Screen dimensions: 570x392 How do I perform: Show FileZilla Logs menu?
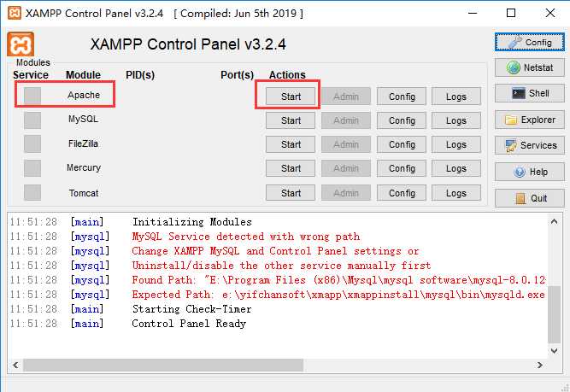point(456,144)
